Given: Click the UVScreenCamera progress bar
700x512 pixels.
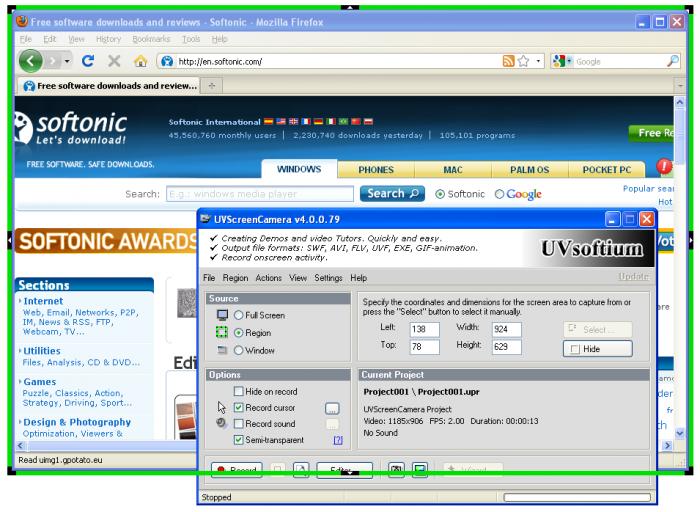Looking at the screenshot, I should 577,497.
